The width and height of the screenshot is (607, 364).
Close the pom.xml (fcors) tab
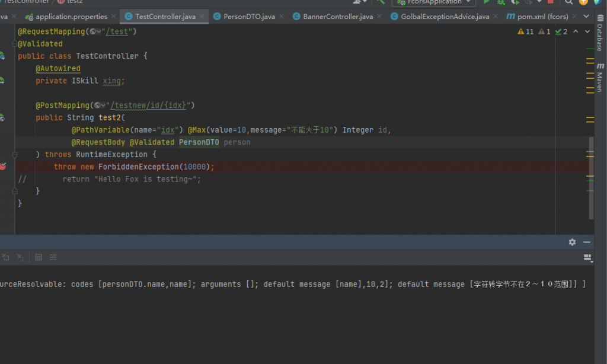(x=574, y=16)
